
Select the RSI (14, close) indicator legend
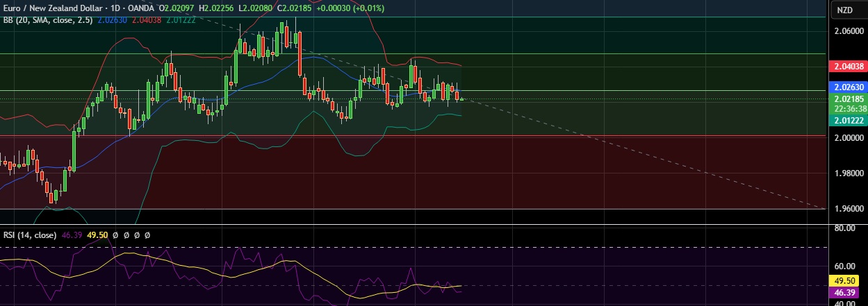[28, 235]
